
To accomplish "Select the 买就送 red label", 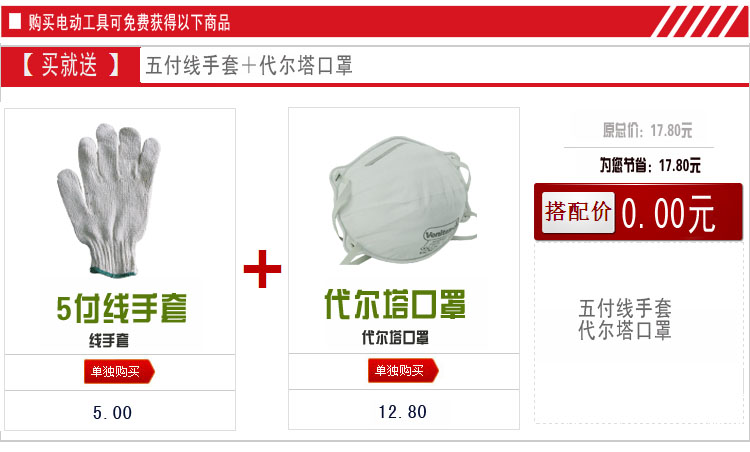I will click(x=70, y=65).
